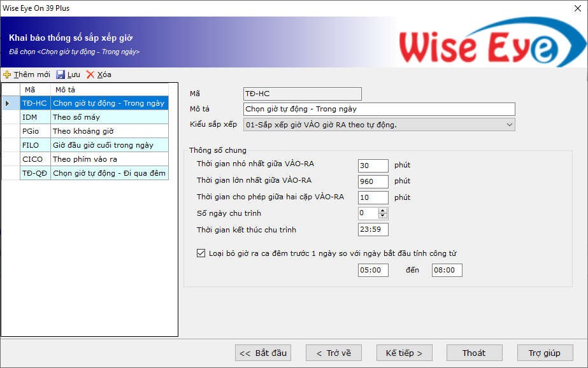The image size is (588, 368).
Task: Click the Thêm mới (add new) icon
Action: 7,74
